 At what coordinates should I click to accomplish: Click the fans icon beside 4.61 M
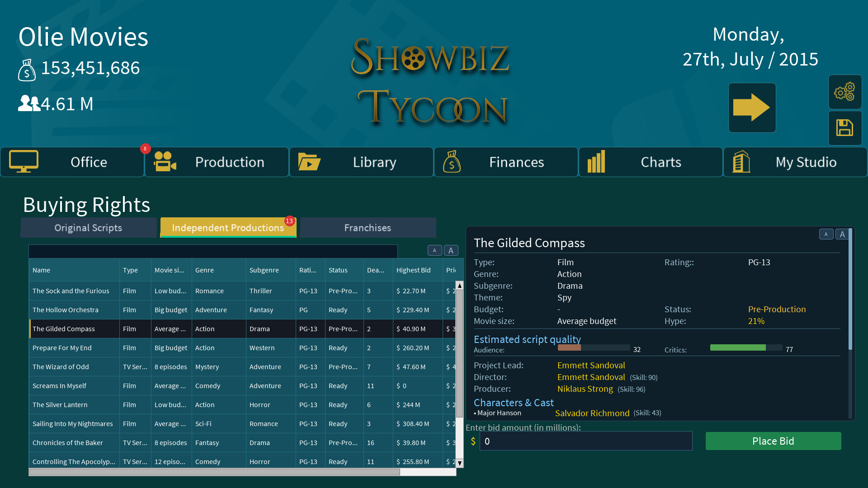pos(29,103)
